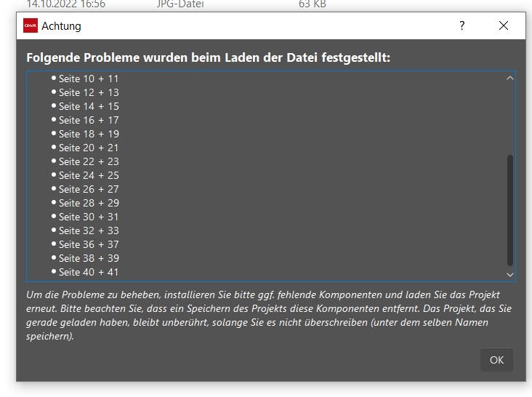This screenshot has height=397, width=532.
Task: Click the scrollbar track above the thumb
Action: pyautogui.click(x=509, y=119)
